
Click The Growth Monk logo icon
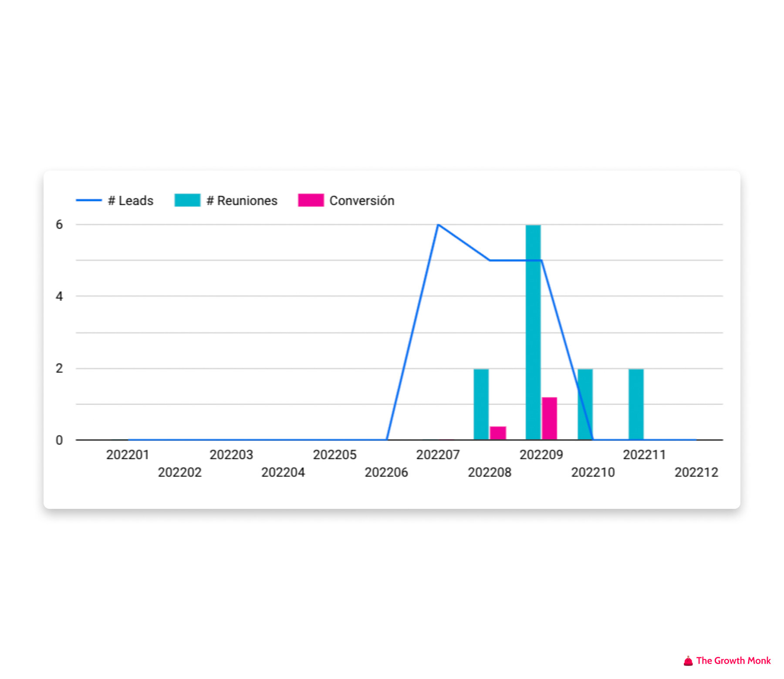[x=688, y=661]
